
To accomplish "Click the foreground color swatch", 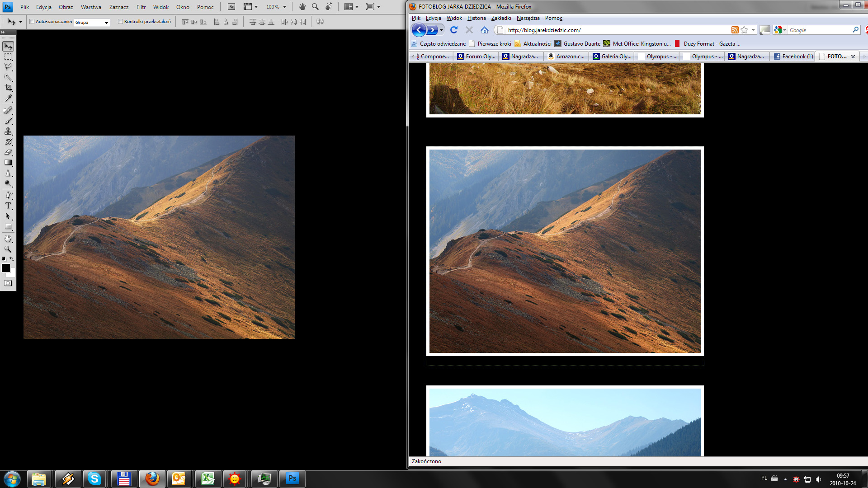I will [6, 268].
